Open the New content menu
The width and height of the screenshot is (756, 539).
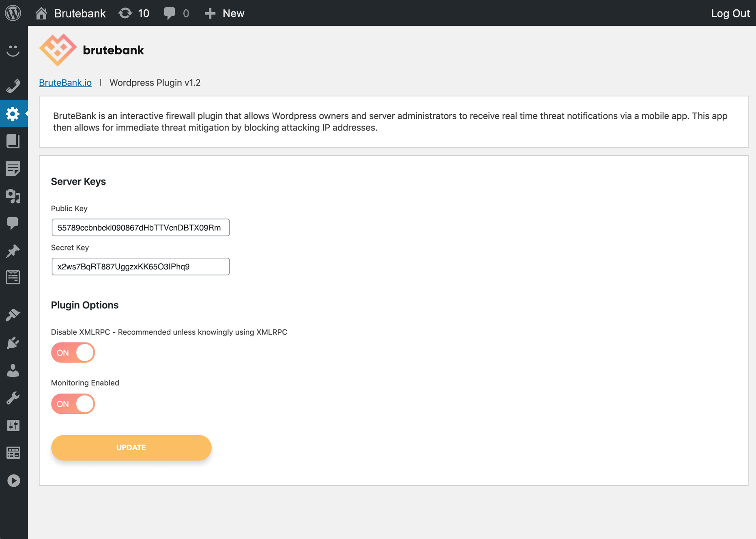(234, 13)
